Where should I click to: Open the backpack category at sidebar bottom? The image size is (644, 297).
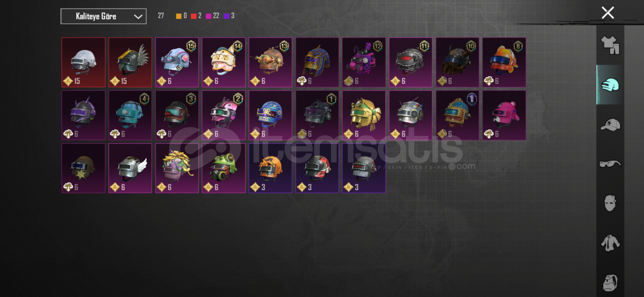pyautogui.click(x=610, y=282)
